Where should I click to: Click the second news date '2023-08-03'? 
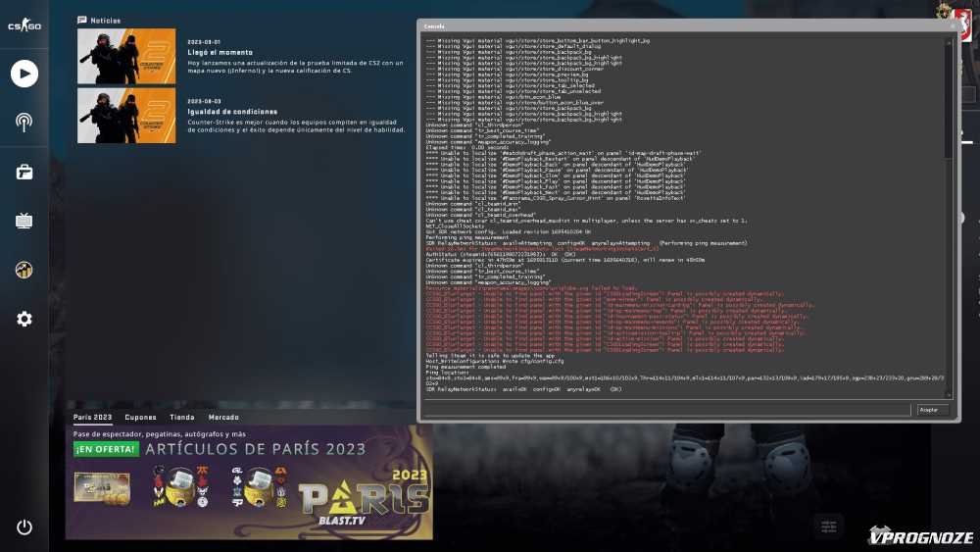[x=204, y=101]
